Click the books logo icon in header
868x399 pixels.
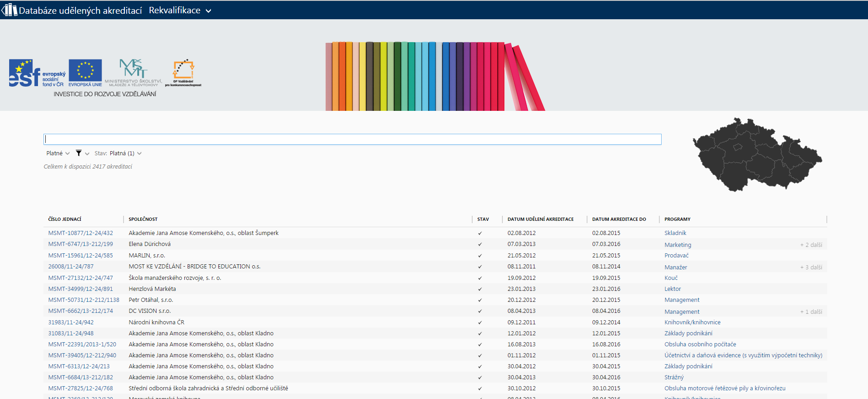click(9, 10)
